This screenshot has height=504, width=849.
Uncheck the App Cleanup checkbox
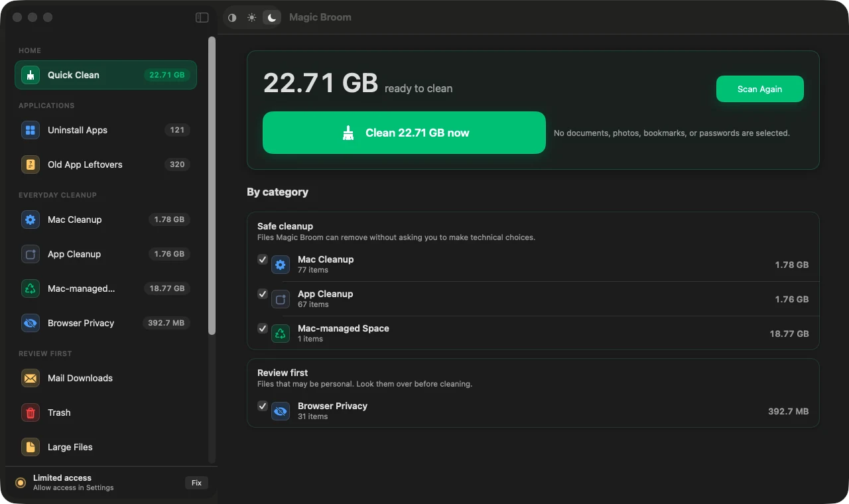click(x=263, y=294)
